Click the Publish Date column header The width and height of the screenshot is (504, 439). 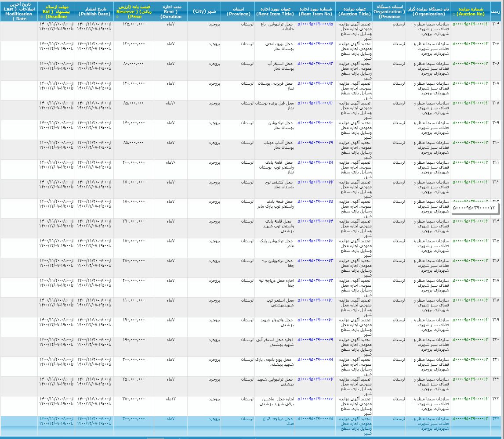[94, 11]
